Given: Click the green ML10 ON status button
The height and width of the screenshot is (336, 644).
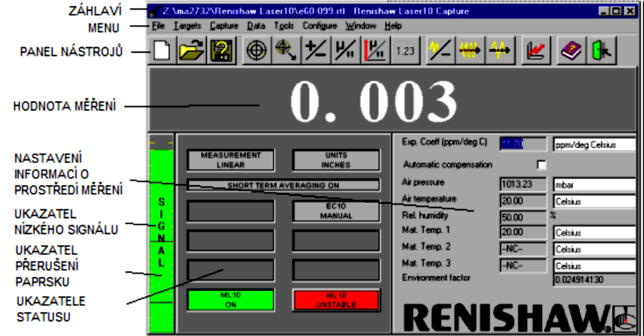Looking at the screenshot, I should pyautogui.click(x=231, y=300).
